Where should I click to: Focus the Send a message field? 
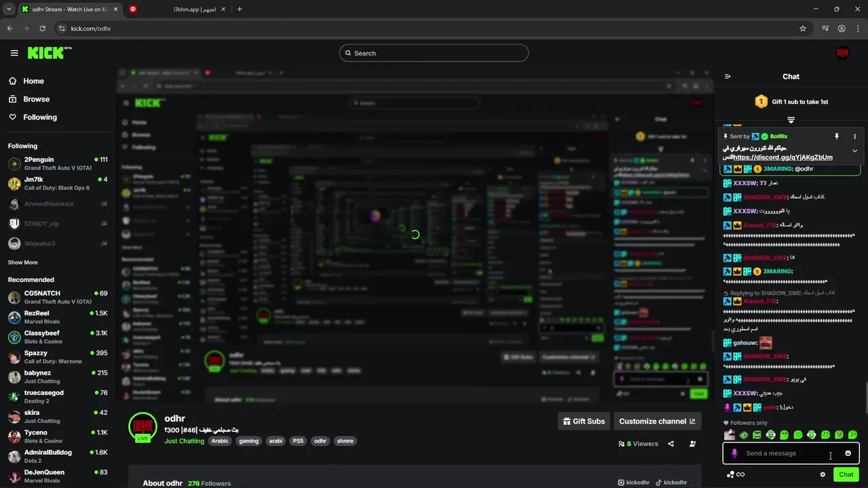click(x=791, y=453)
